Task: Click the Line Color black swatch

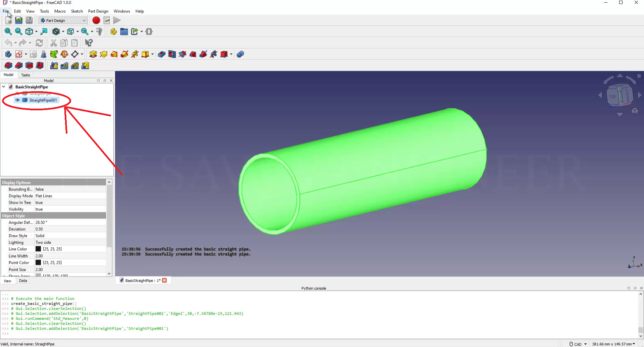Action: [x=38, y=249]
